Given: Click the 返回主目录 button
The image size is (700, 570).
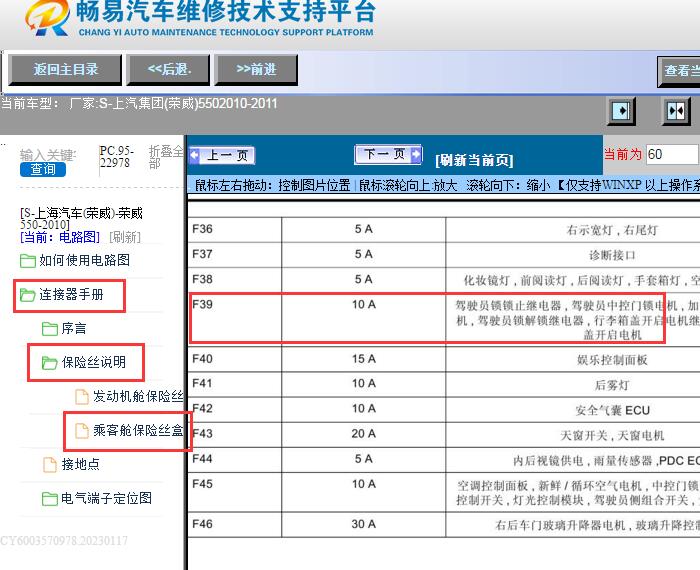Looking at the screenshot, I should click(x=65, y=70).
